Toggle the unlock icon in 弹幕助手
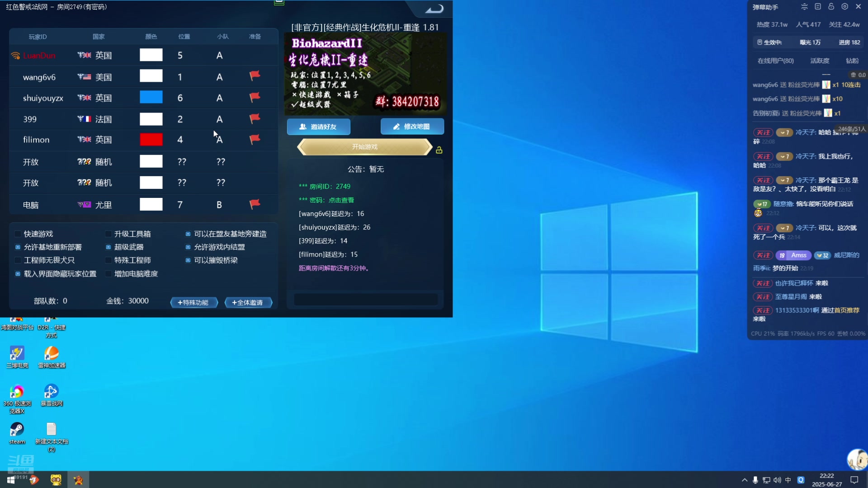This screenshot has height=488, width=868. (831, 7)
